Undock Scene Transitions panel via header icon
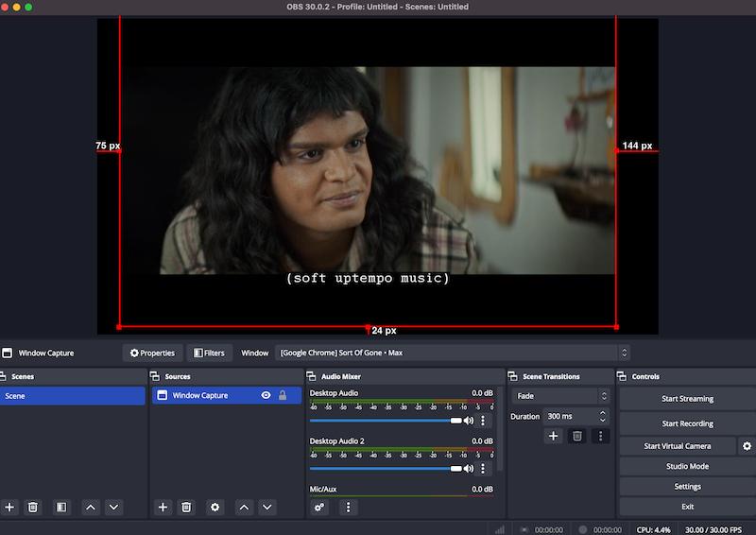 pos(513,376)
